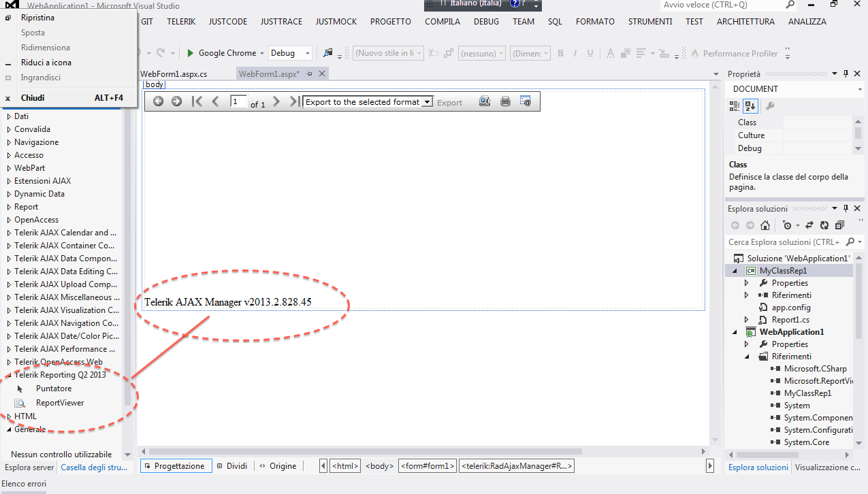
Task: Open the Export format dropdown
Action: (427, 102)
